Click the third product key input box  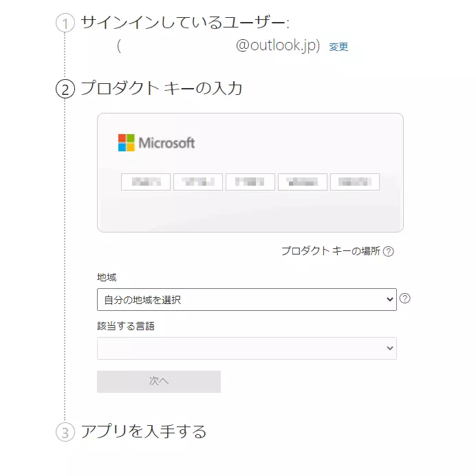pyautogui.click(x=250, y=182)
